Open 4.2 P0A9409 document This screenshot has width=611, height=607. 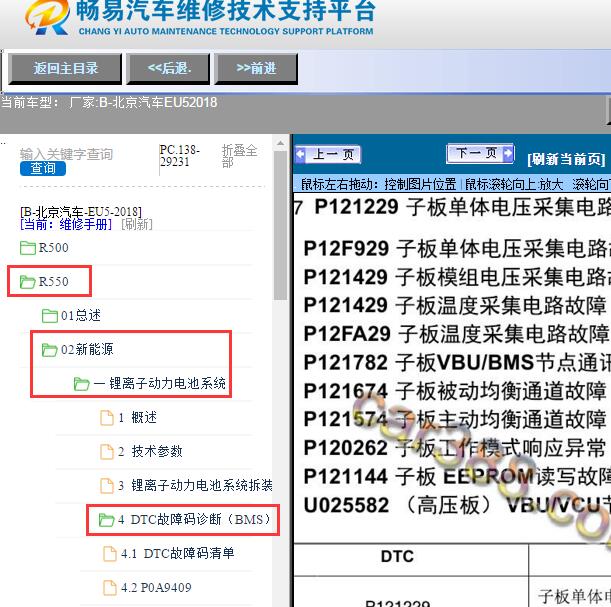point(156,587)
